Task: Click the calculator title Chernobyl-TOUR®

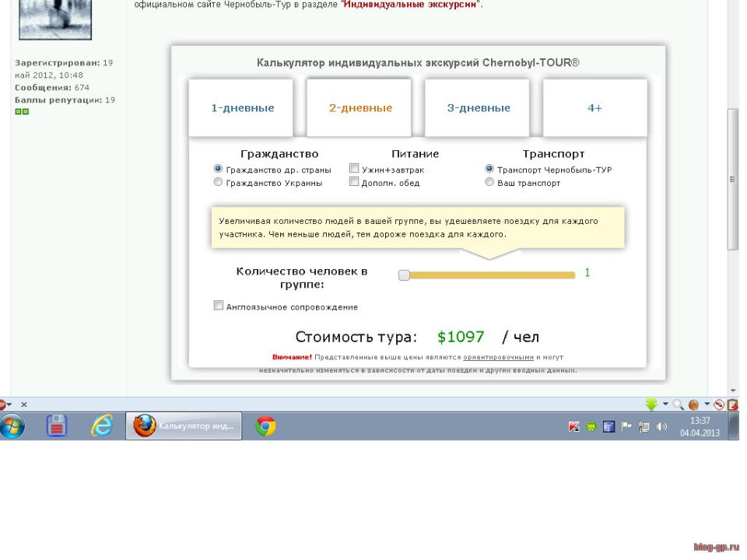Action: [418, 63]
